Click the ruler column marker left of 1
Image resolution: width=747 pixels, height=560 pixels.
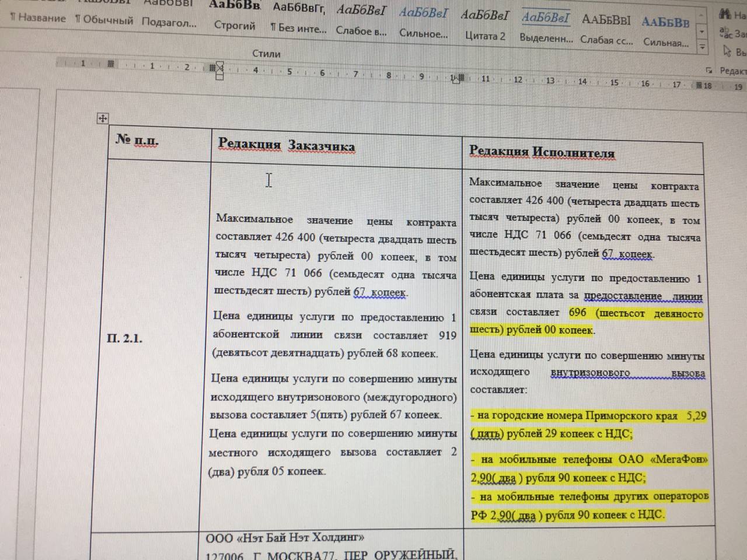(x=110, y=64)
